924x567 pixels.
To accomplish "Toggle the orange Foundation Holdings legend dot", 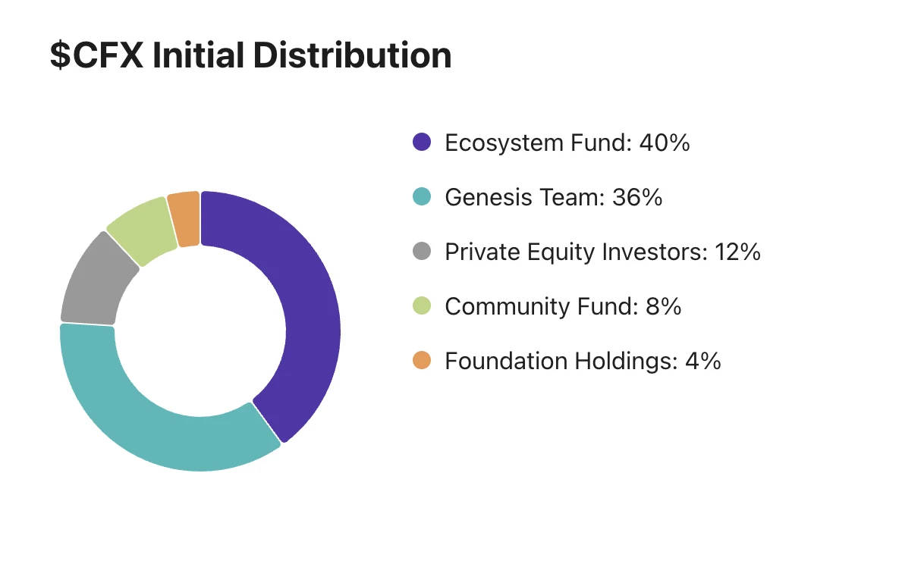I will [x=422, y=360].
